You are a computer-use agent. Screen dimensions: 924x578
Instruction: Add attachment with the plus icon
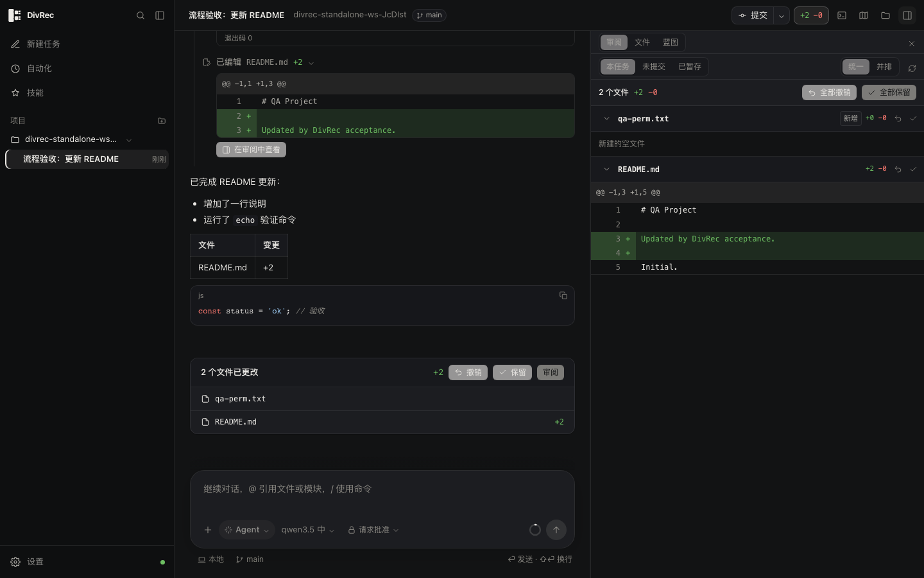coord(208,530)
